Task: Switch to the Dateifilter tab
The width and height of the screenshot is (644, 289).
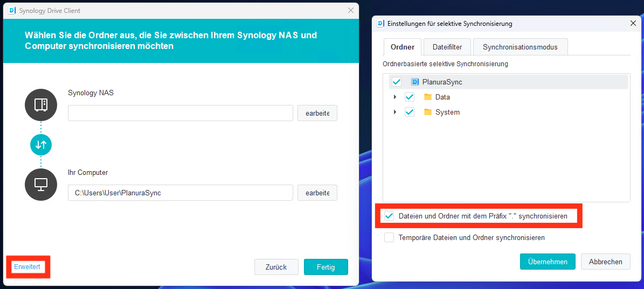Action: [x=447, y=47]
